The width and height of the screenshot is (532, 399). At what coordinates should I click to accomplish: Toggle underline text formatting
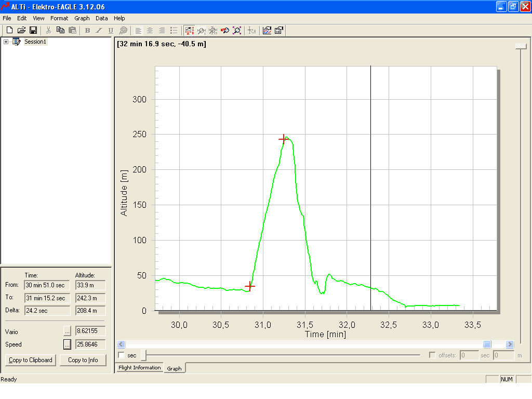point(111,30)
